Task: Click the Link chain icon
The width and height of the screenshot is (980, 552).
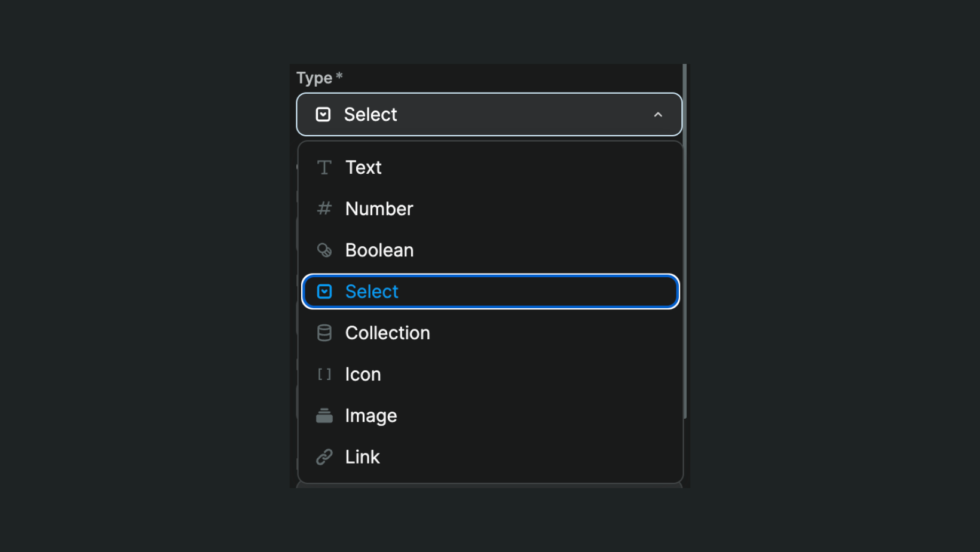Action: (324, 456)
